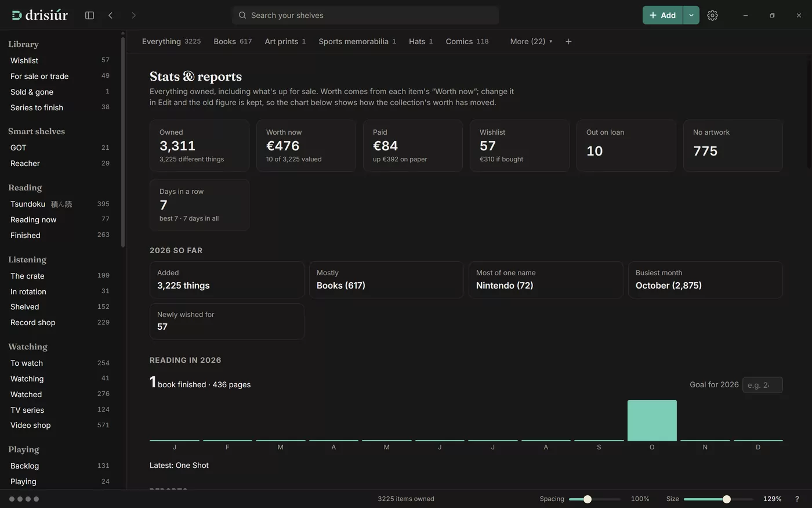Focus the Search your shelves field
This screenshot has width=812, height=508.
tap(365, 15)
